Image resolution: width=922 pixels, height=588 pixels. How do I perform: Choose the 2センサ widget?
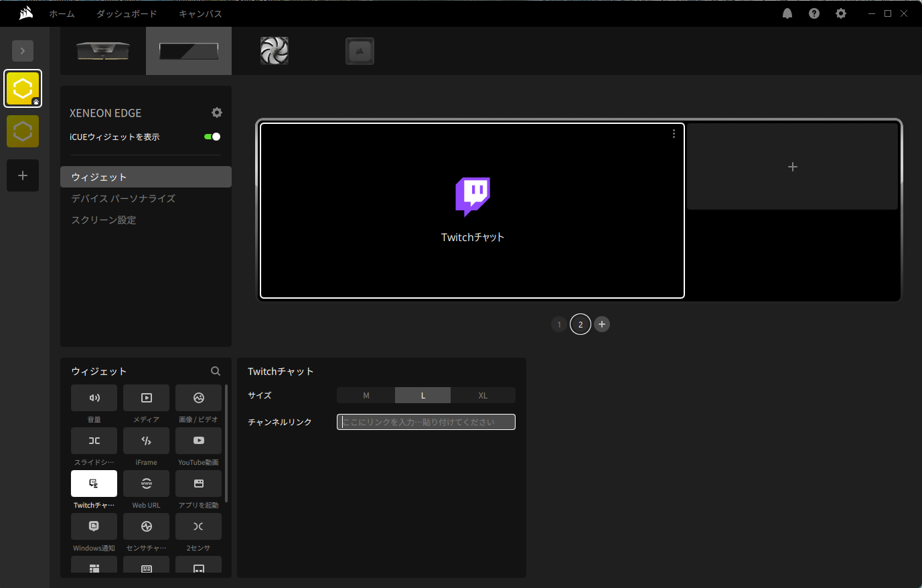click(x=198, y=526)
